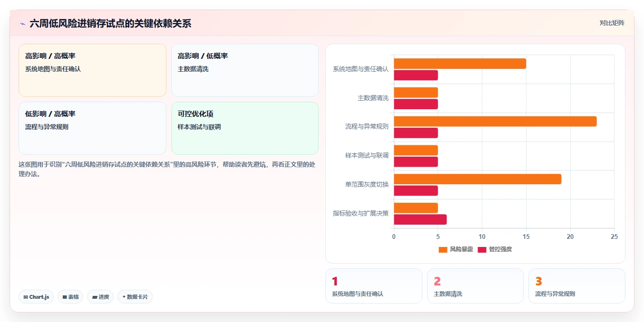This screenshot has width=644, height=322.
Task: Click the orange bar for 系统地图与责任确认
Action: 460,64
